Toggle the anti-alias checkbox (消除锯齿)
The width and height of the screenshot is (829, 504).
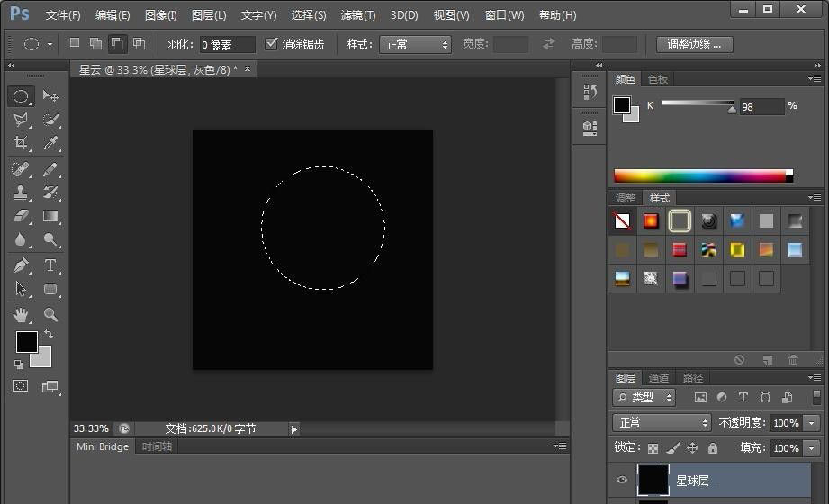[271, 44]
